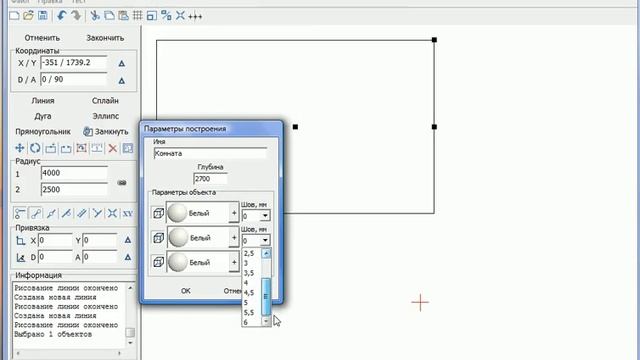Viewport: 640px width, 360px height.
Task: Close the second Шов, мм dropdown arrow
Action: point(265,240)
